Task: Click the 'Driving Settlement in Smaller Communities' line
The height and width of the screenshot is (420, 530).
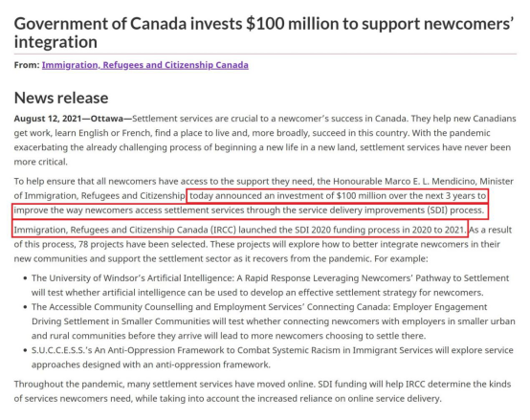Action: coord(121,321)
